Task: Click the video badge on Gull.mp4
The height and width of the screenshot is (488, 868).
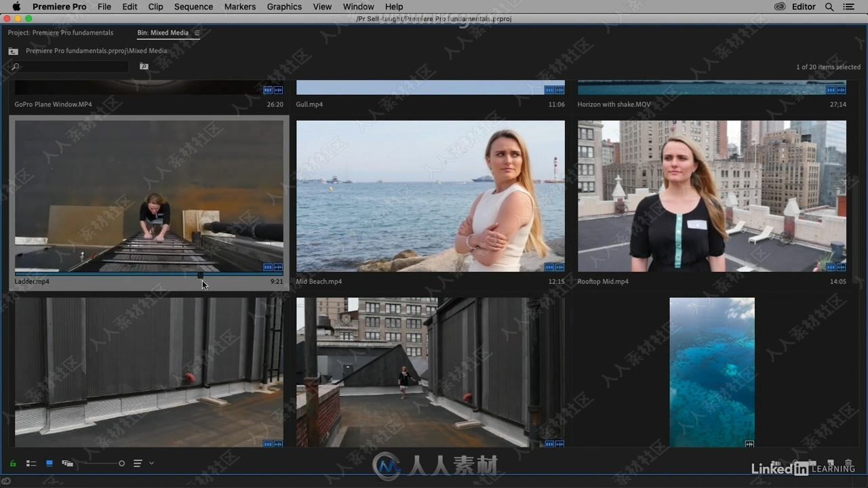Action: click(x=549, y=89)
